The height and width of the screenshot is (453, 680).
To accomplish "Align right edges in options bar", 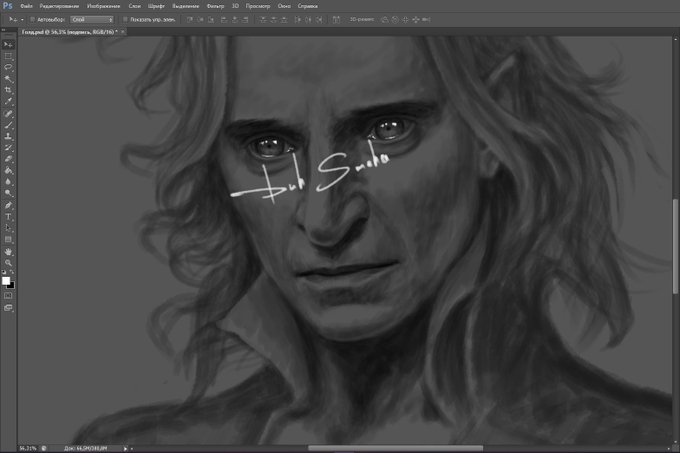I will 245,20.
